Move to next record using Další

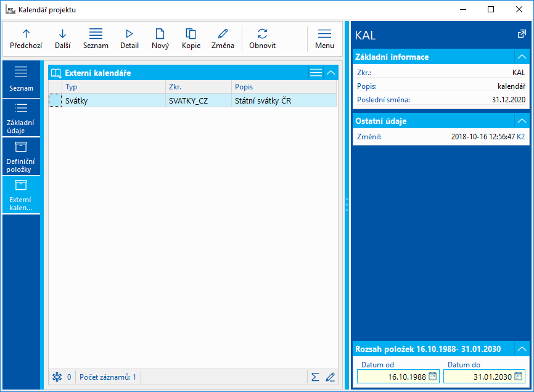pyautogui.click(x=63, y=39)
